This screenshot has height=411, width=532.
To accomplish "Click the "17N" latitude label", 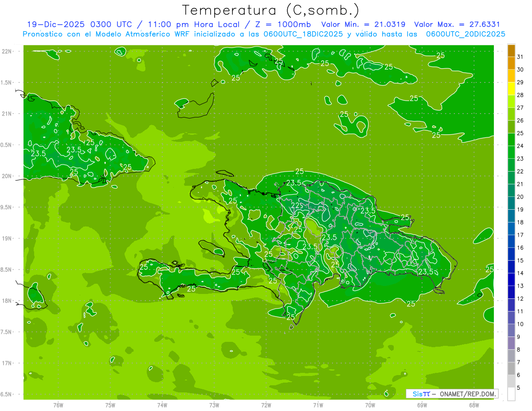I will [x=7, y=363].
